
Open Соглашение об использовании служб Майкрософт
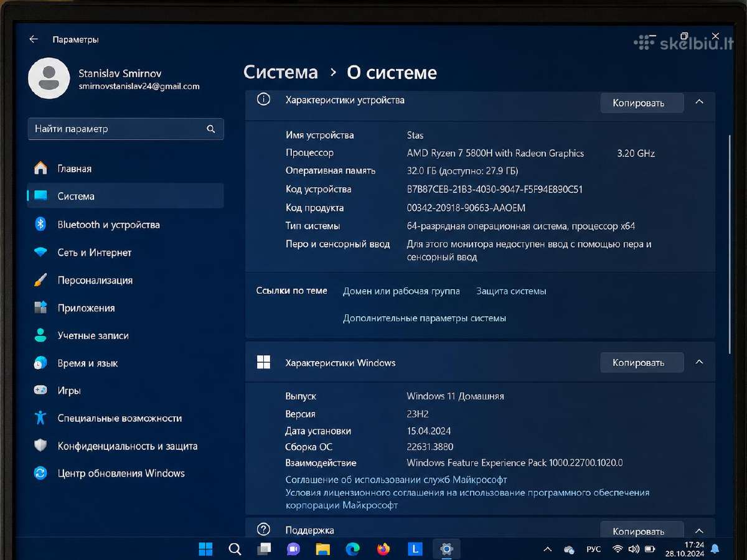pyautogui.click(x=396, y=480)
